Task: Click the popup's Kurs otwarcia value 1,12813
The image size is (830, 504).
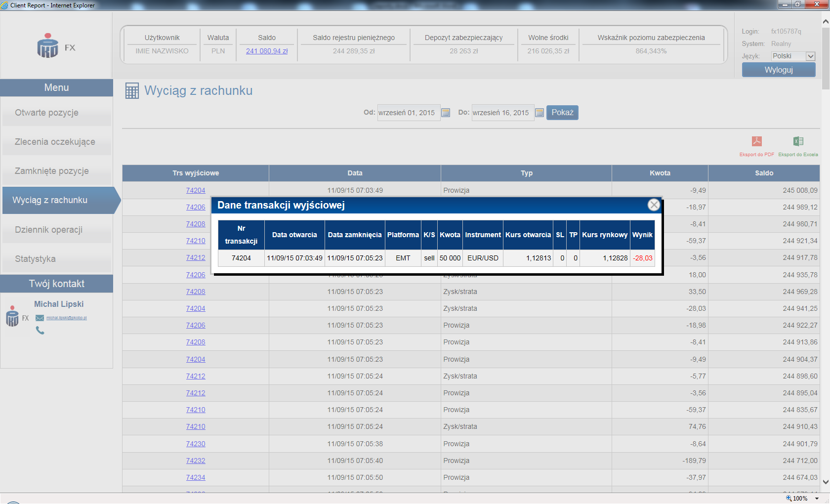Action: [539, 258]
